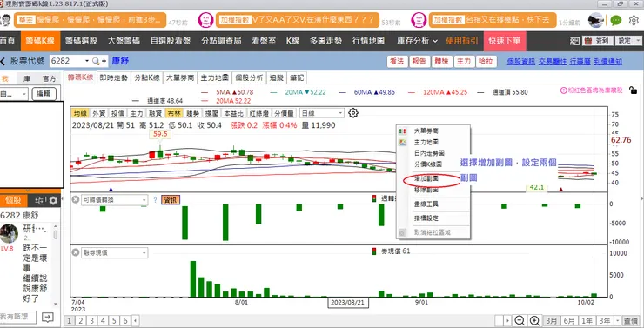Click the 我有話想 message input field

click(x=18, y=317)
